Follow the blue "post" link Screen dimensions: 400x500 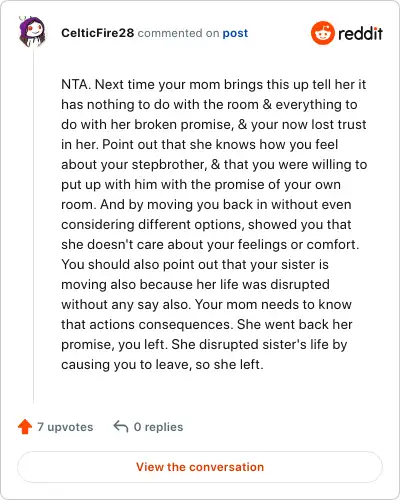point(235,33)
